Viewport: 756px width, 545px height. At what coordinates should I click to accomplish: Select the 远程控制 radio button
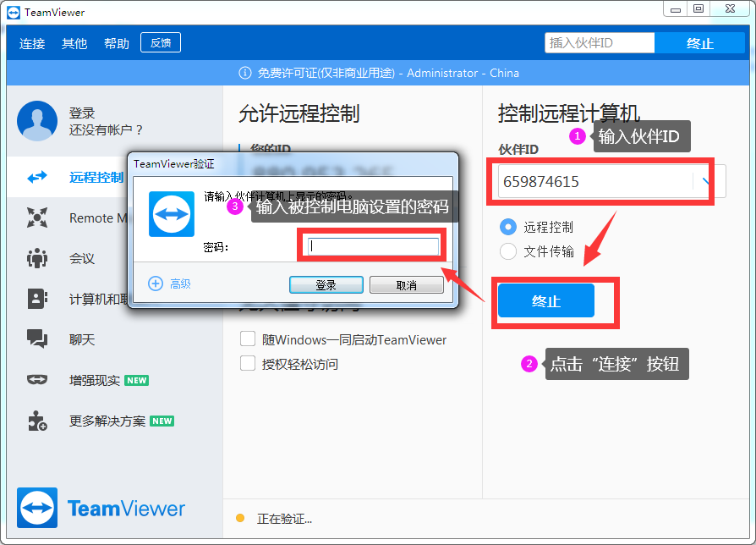(x=507, y=227)
